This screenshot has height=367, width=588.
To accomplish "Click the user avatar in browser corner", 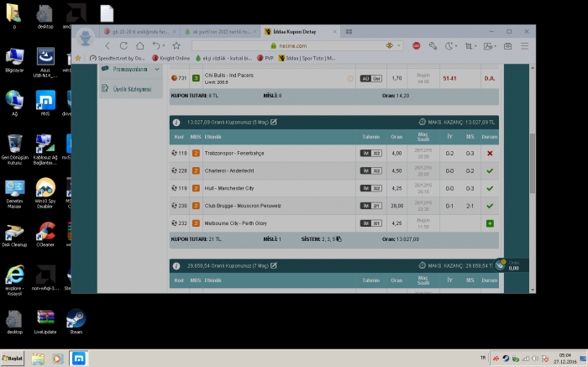I will [x=85, y=38].
